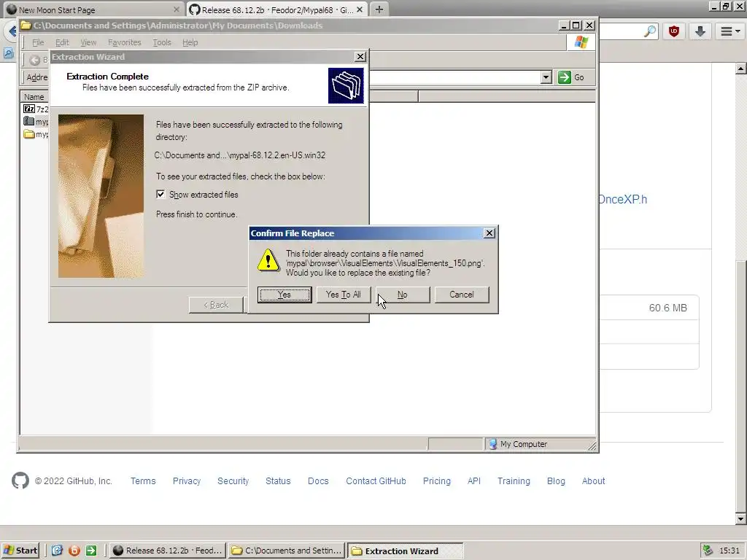Image resolution: width=747 pixels, height=560 pixels.
Task: Click the browser back arrow button
Action: (12, 31)
